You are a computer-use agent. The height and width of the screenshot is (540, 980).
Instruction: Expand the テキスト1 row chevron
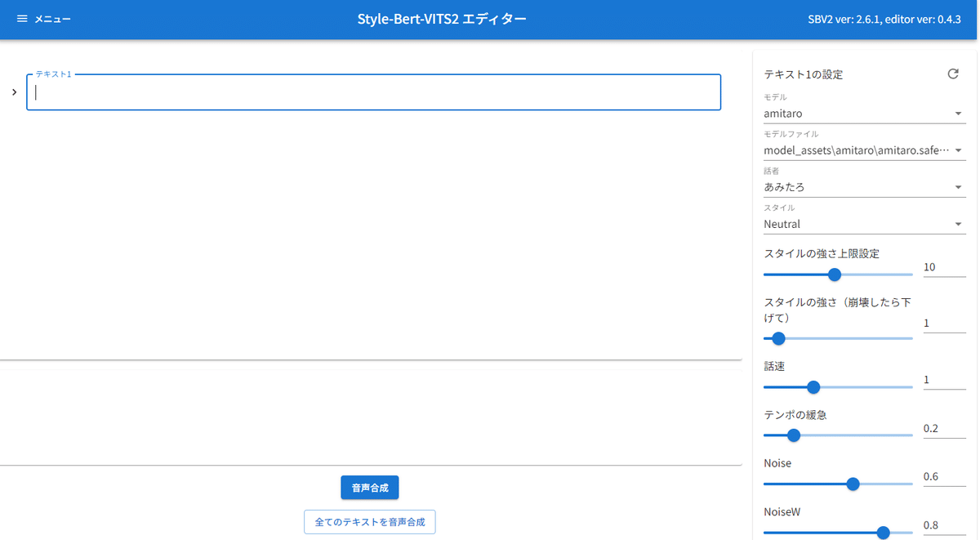(15, 92)
